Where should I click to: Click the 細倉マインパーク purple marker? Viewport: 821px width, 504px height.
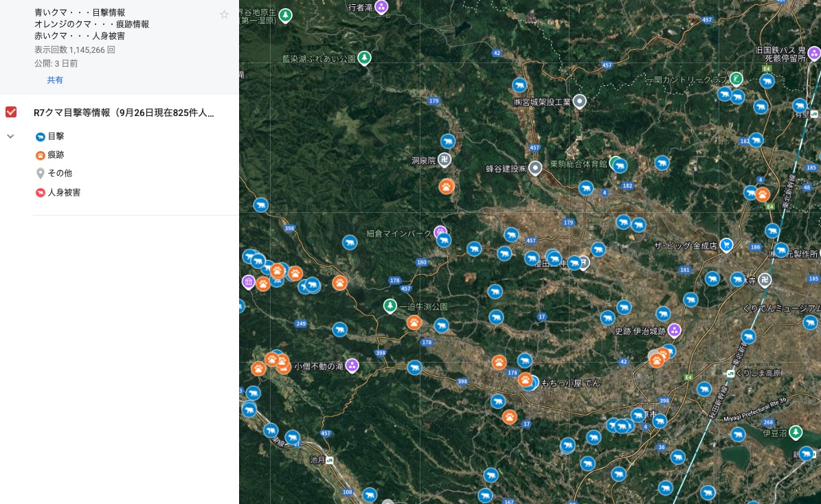point(440,232)
